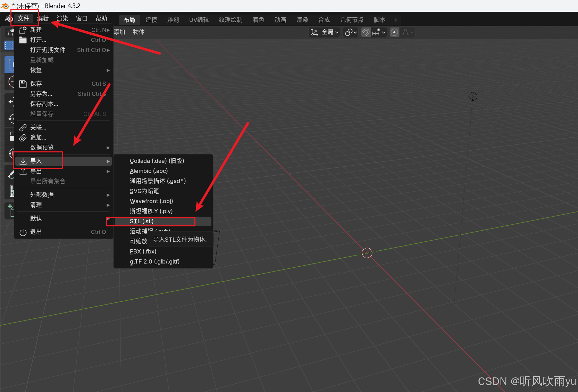Click 保存 in the File menu
Image resolution: width=578 pixels, height=392 pixels.
(x=64, y=84)
